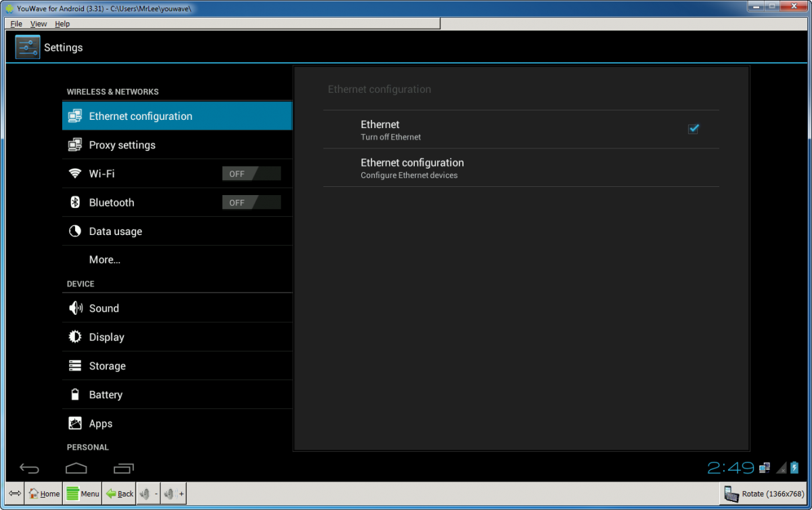
Task: Open the File menu
Action: pyautogui.click(x=16, y=24)
